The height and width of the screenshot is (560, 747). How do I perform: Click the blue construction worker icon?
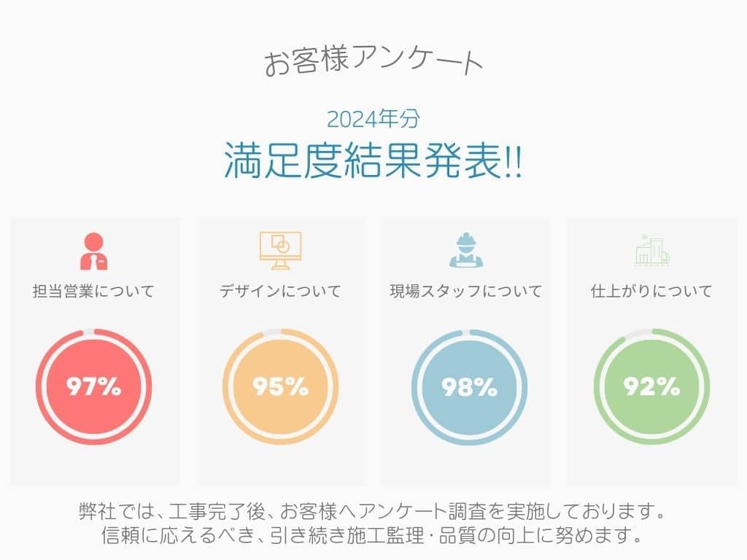coord(466,250)
